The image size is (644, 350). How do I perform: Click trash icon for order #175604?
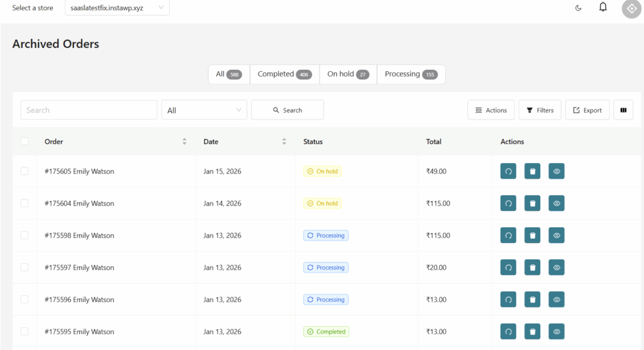pyautogui.click(x=532, y=203)
